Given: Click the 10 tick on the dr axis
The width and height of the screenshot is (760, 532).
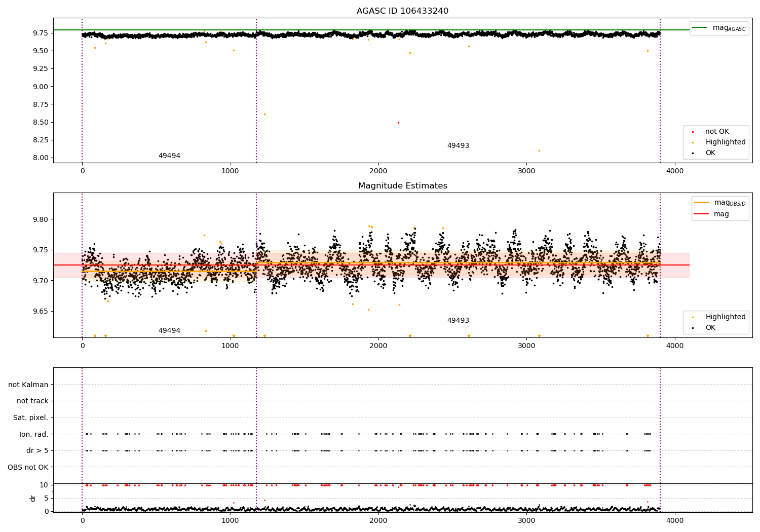Looking at the screenshot, I should click(44, 485).
